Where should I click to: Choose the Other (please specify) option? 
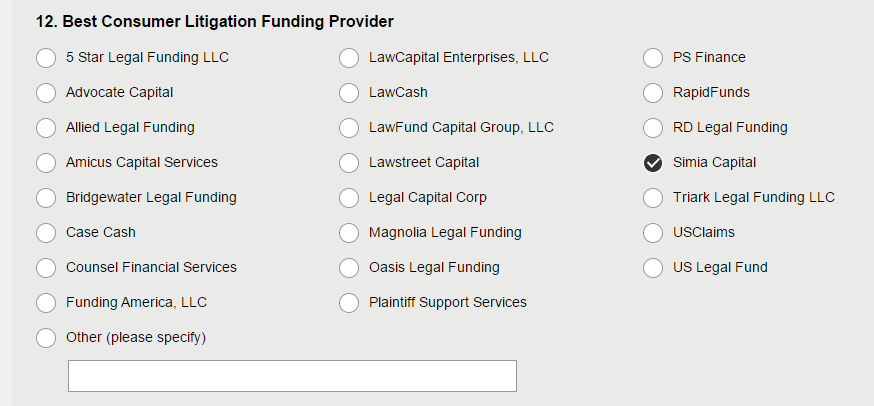(x=46, y=338)
